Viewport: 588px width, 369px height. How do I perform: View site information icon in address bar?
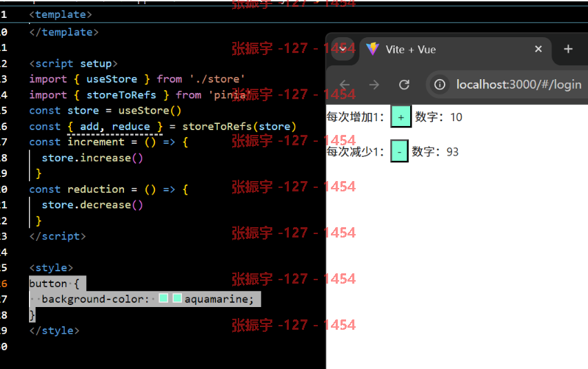(x=440, y=85)
